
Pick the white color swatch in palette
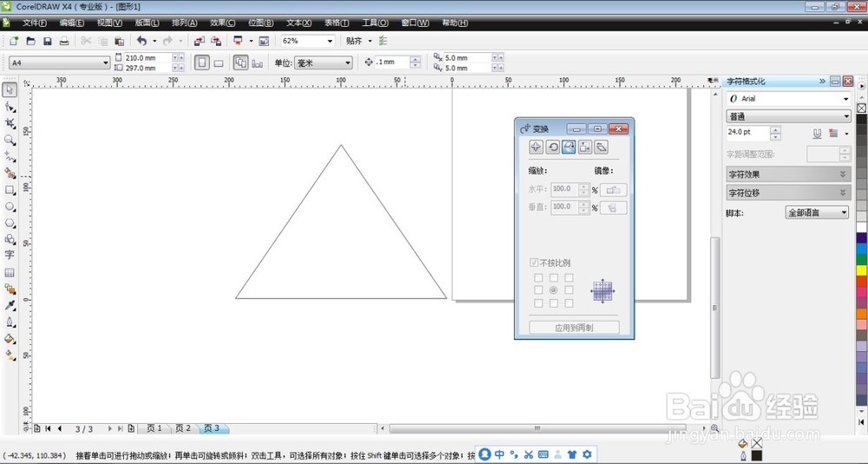click(861, 228)
